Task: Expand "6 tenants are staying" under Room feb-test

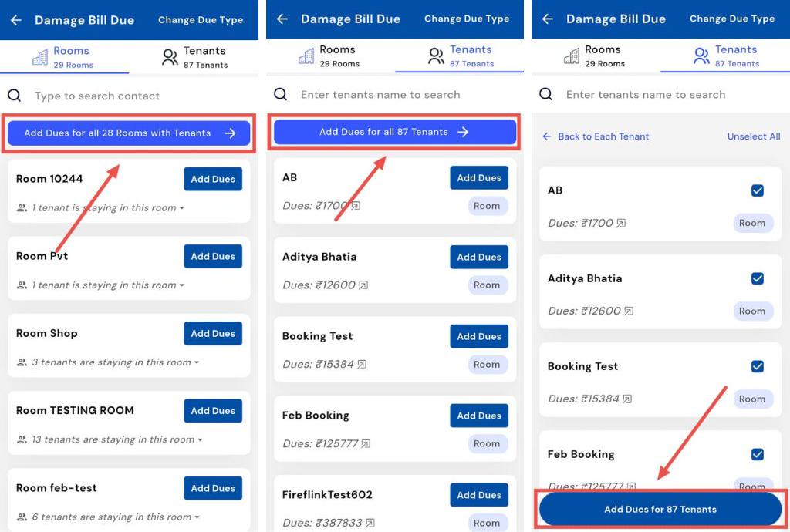Action: coord(196,517)
